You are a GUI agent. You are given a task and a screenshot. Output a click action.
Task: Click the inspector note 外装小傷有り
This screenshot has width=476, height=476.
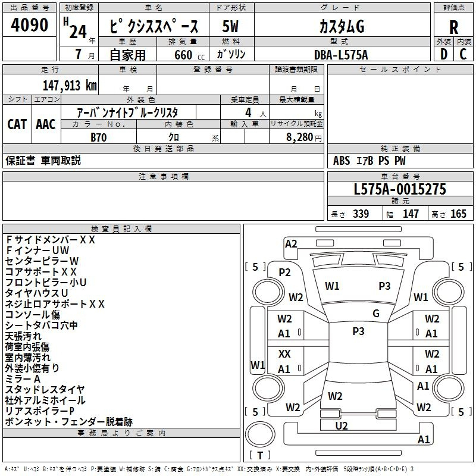(x=32, y=368)
